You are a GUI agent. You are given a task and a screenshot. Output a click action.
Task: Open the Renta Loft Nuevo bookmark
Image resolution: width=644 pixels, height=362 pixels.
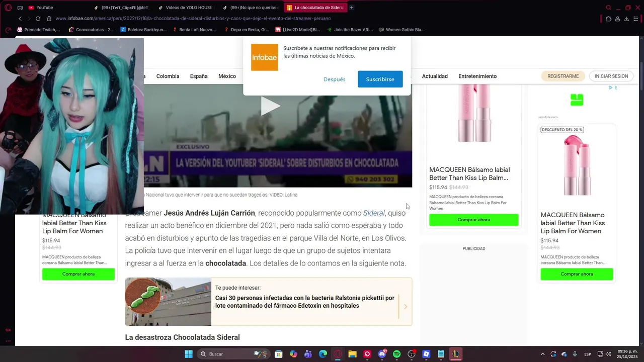(194, 30)
